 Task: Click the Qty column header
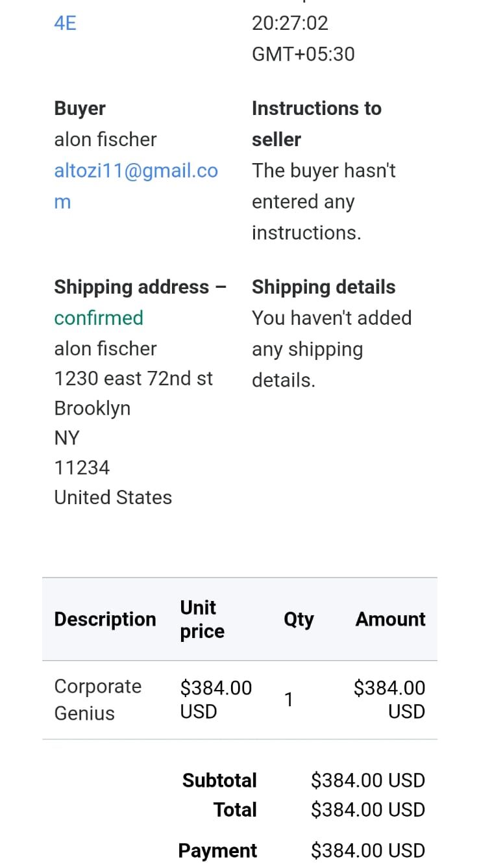tap(299, 619)
